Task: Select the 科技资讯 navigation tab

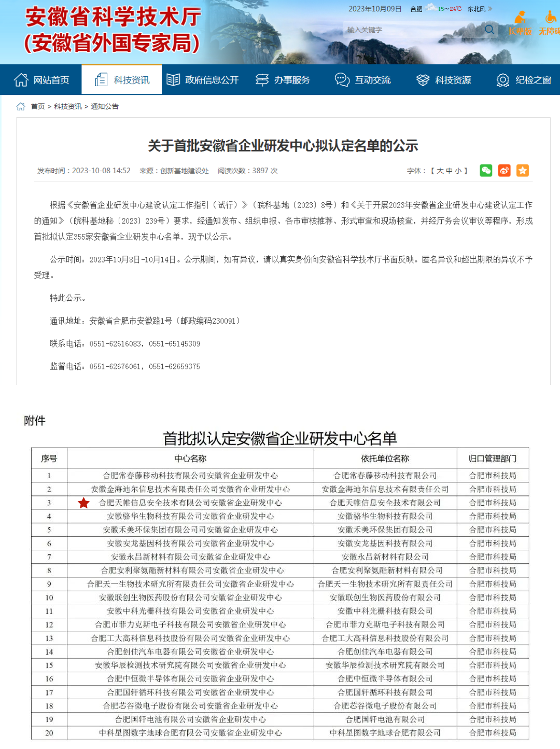Action: [x=122, y=80]
